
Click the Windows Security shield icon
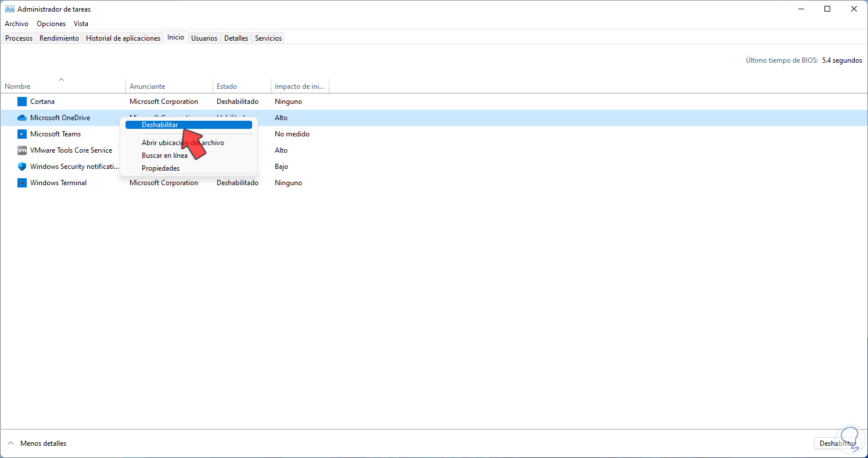[x=22, y=167]
